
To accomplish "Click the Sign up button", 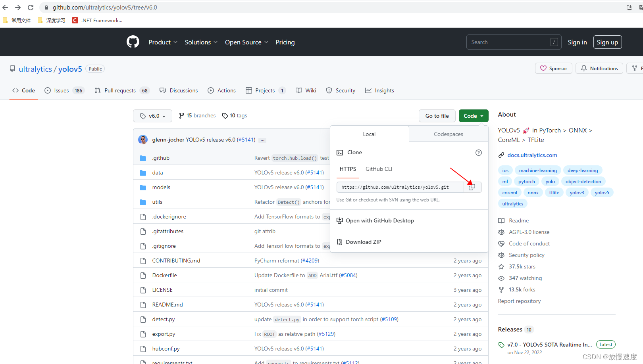I will [607, 42].
